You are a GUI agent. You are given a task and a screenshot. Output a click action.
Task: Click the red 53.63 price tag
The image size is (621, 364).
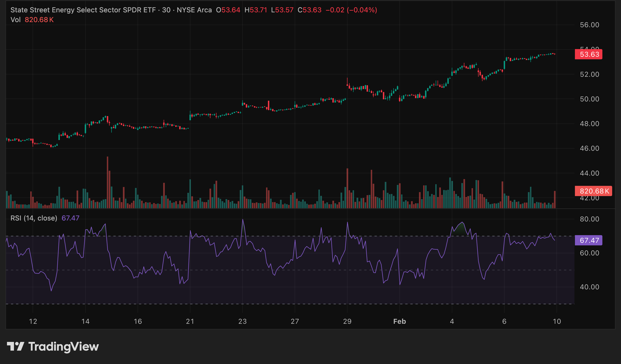(588, 54)
